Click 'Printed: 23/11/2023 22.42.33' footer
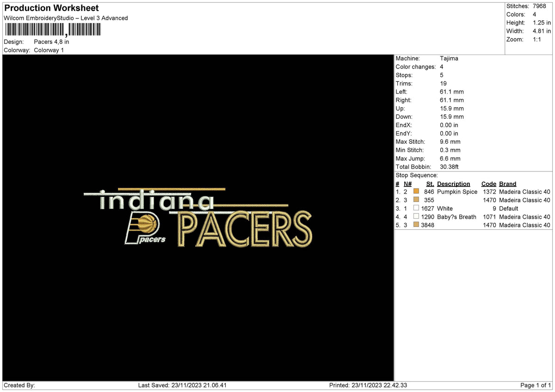555x392 pixels. tap(368, 385)
